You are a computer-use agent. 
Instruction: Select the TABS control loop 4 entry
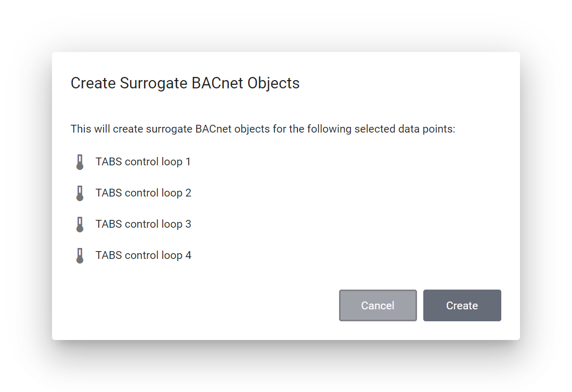[x=143, y=255]
